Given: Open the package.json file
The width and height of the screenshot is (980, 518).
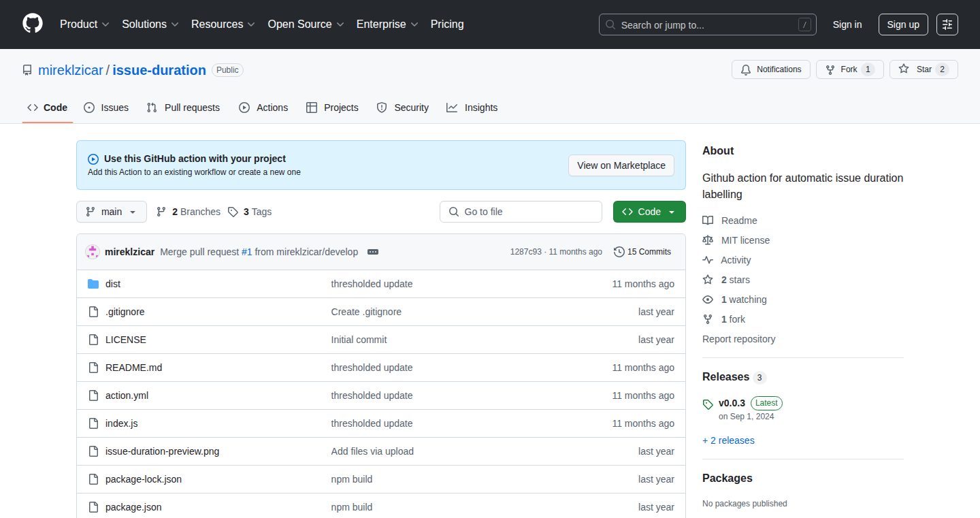Looking at the screenshot, I should (133, 507).
